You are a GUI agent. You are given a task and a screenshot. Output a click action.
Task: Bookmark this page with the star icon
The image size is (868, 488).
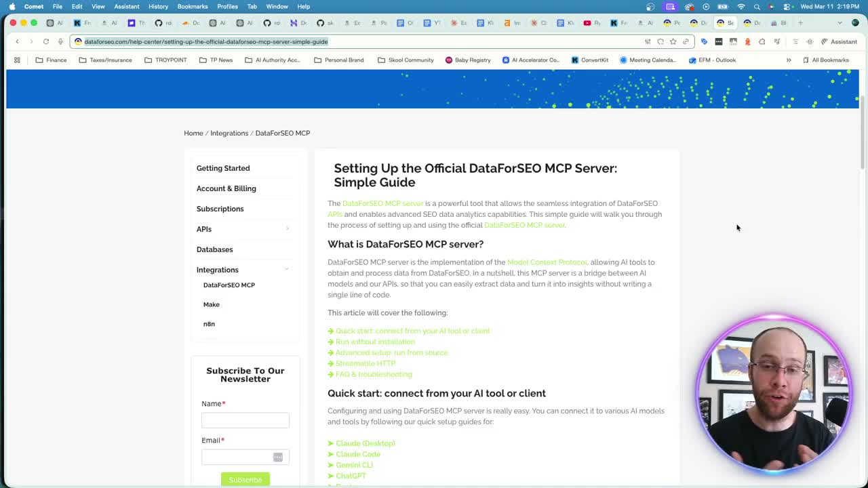click(x=673, y=41)
